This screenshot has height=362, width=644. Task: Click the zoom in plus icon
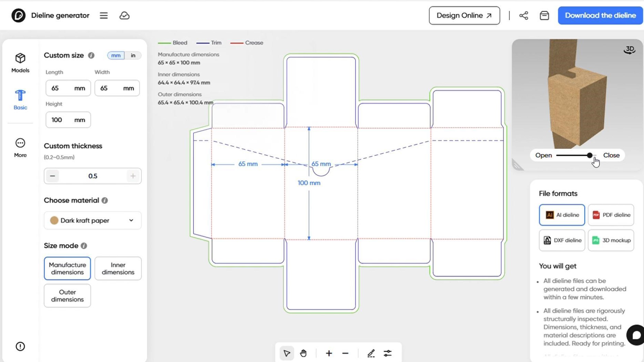[x=329, y=353]
